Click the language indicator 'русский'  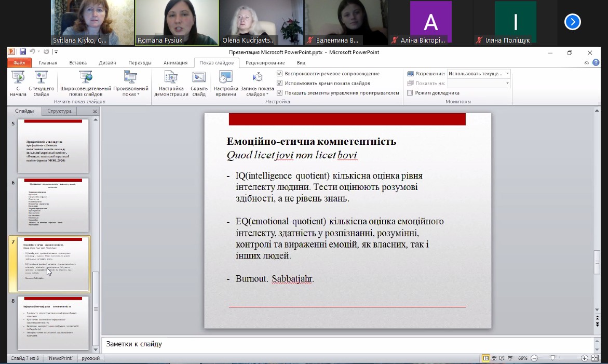(91, 358)
